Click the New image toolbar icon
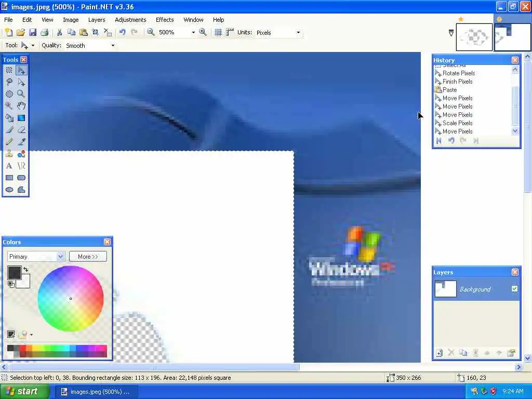532x399 pixels. pyautogui.click(x=8, y=32)
